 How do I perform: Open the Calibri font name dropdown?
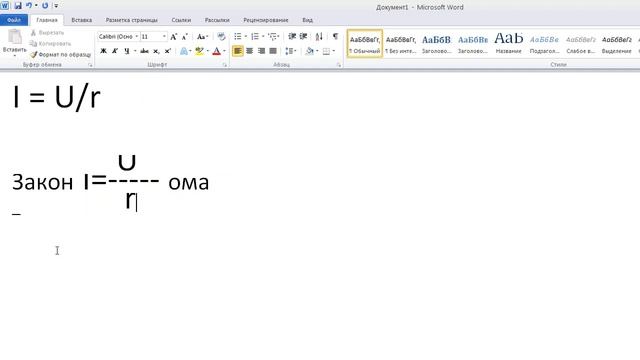[136, 37]
